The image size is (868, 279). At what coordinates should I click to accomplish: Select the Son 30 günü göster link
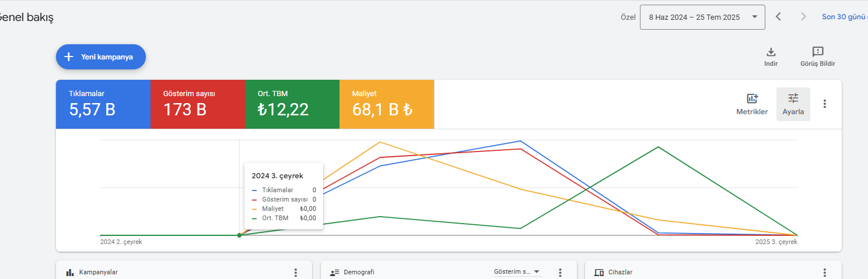[844, 17]
